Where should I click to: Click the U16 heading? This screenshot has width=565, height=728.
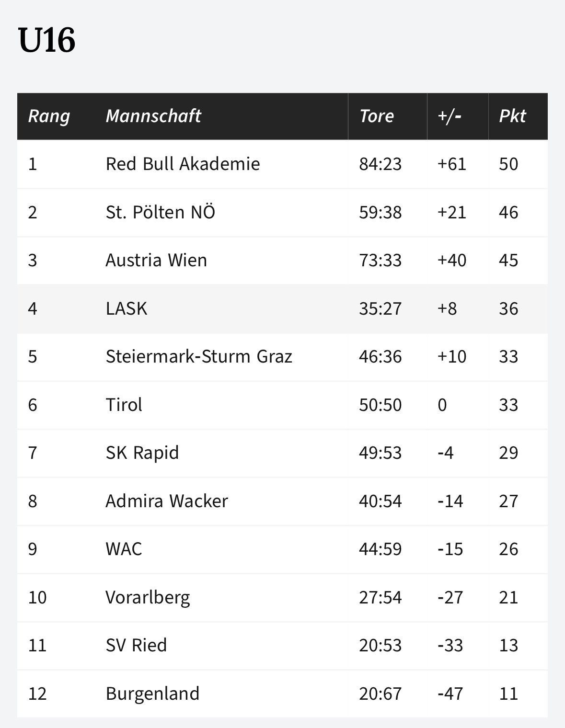[46, 40]
